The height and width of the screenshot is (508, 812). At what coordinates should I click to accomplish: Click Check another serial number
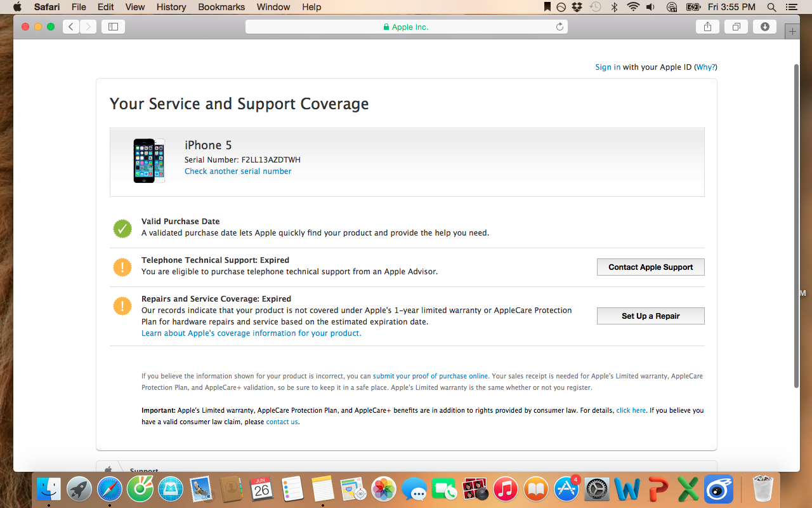tap(238, 171)
